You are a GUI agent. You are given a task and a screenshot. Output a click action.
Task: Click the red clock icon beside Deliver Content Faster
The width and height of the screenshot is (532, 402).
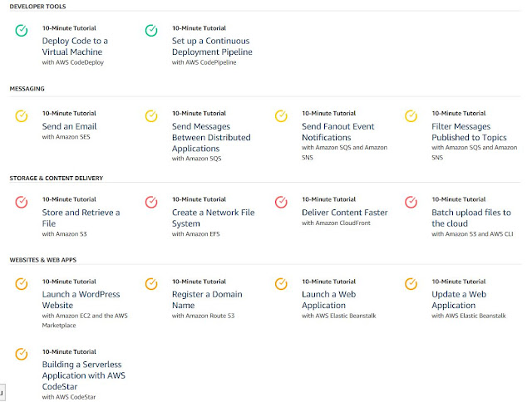tap(281, 202)
